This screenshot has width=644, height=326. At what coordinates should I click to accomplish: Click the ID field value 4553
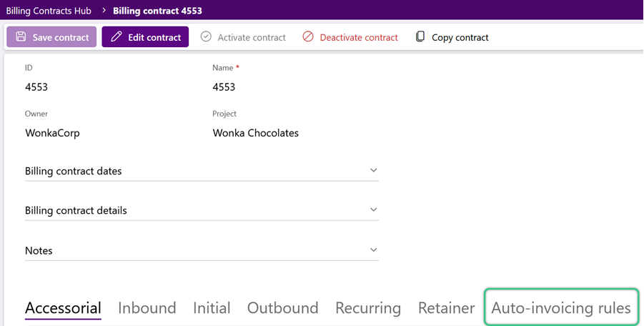click(x=36, y=87)
